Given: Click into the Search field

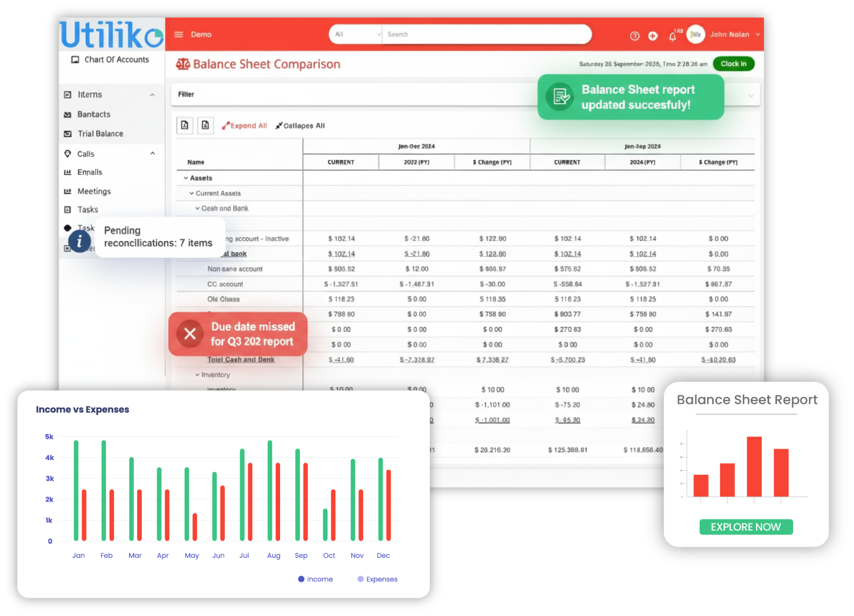Looking at the screenshot, I should click(x=484, y=35).
